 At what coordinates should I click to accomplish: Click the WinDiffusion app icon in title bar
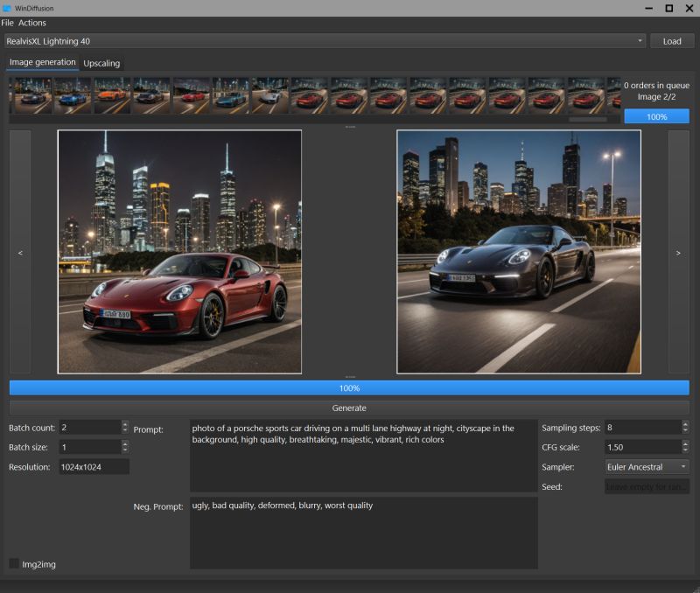pyautogui.click(x=7, y=8)
